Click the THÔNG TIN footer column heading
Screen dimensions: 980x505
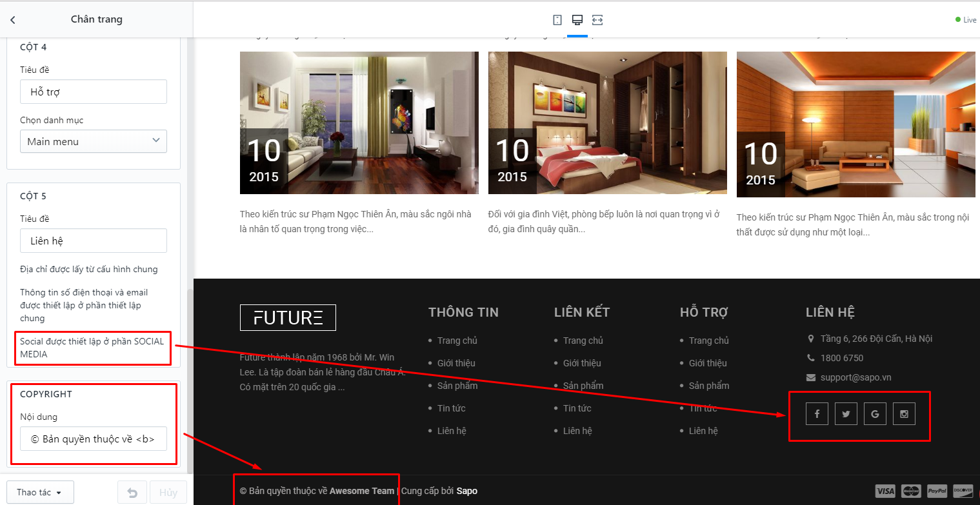(x=463, y=312)
